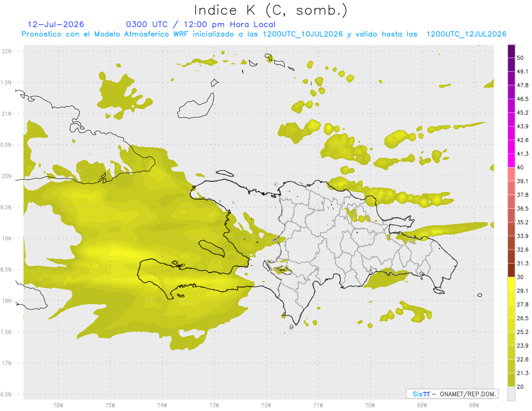Click the 74W longitude label

click(162, 405)
